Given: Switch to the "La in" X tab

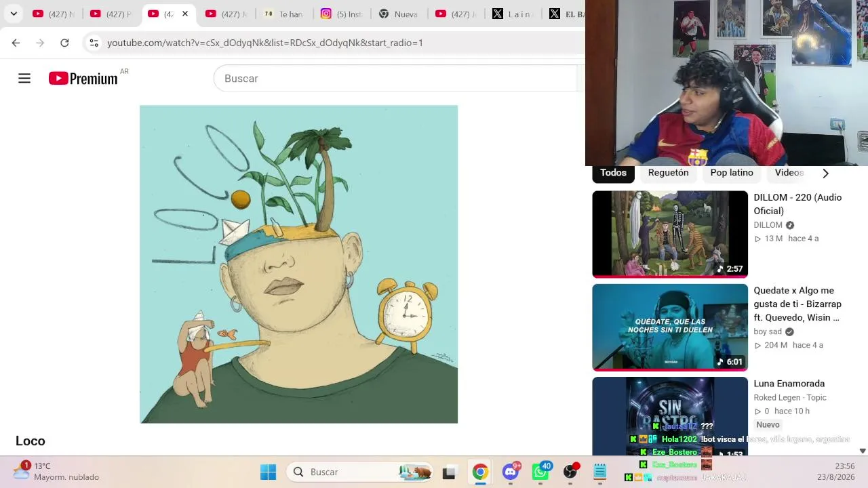Looking at the screenshot, I should [x=514, y=14].
